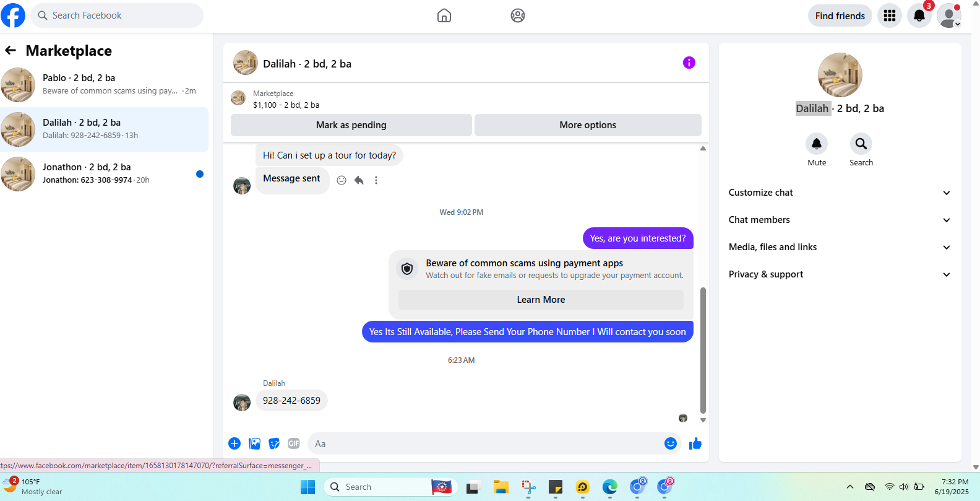Viewport: 980px width, 501px height.
Task: Click the 'Yes Its Still Available' message bubble
Action: [x=528, y=332]
